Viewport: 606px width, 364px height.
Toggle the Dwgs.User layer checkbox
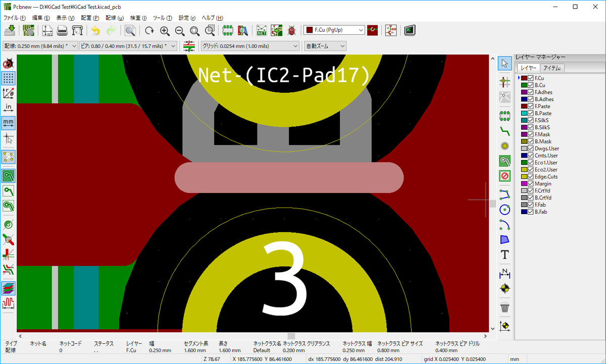click(531, 148)
